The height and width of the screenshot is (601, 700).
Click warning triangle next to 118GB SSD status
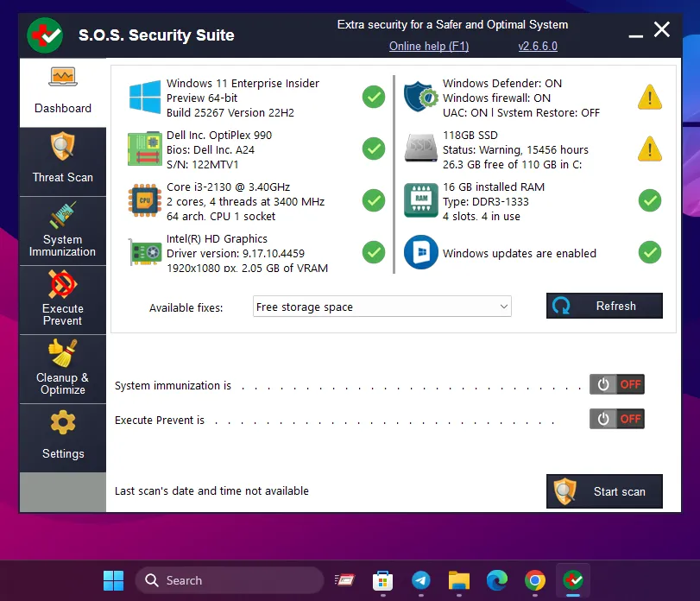[650, 149]
